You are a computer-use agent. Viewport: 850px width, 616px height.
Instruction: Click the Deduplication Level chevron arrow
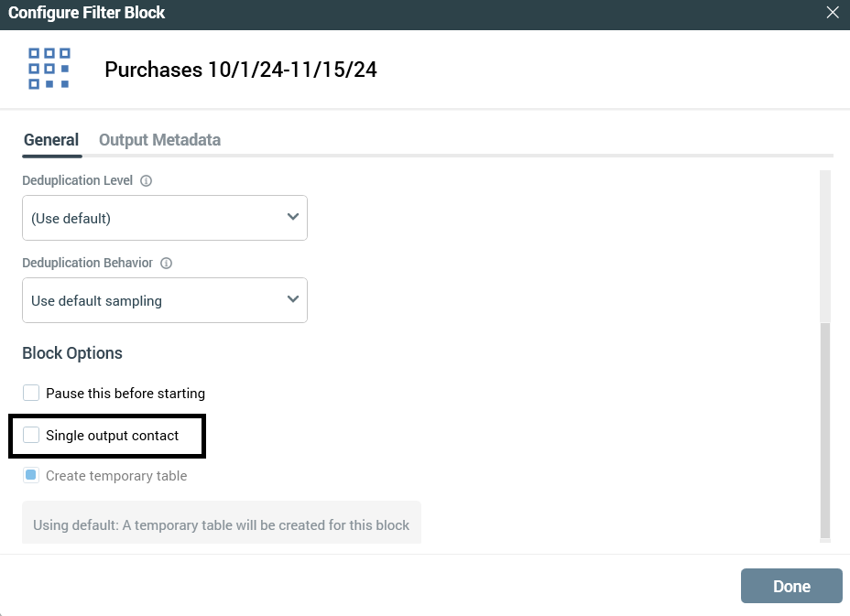click(x=293, y=218)
